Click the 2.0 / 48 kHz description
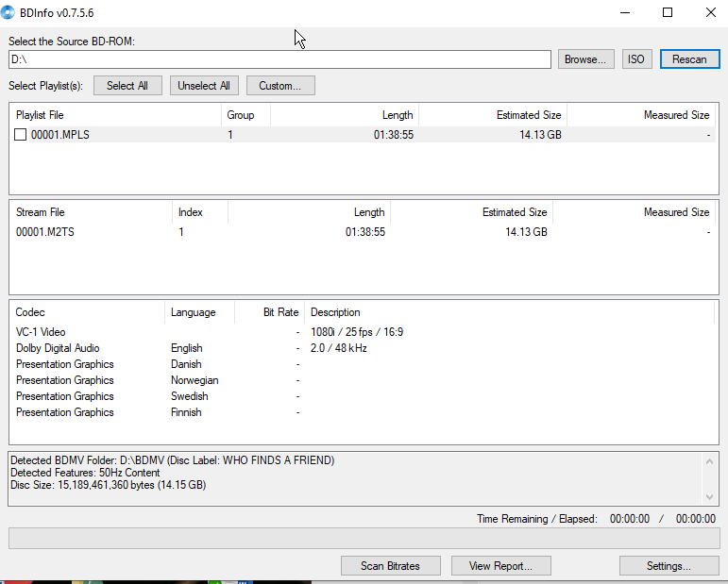728x584 pixels. [x=339, y=348]
